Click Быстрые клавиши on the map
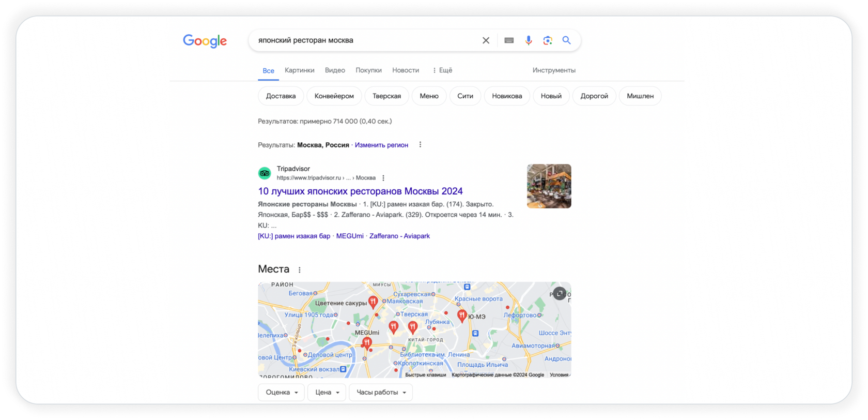This screenshot has height=420, width=868. click(x=426, y=375)
